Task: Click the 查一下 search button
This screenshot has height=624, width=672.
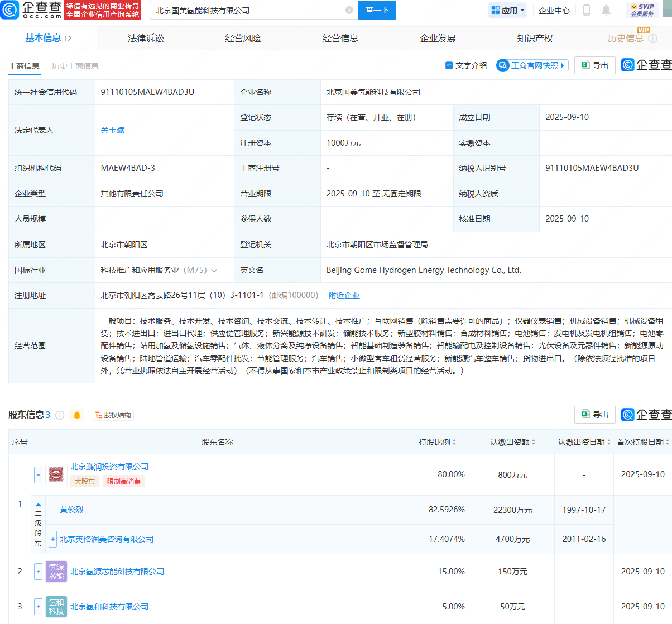Action: coord(377,10)
